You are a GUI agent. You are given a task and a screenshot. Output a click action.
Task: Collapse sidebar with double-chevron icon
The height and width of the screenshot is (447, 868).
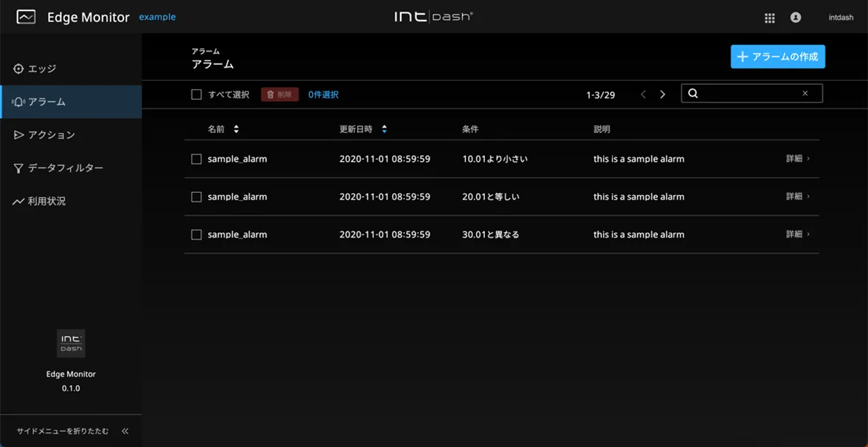coord(125,431)
